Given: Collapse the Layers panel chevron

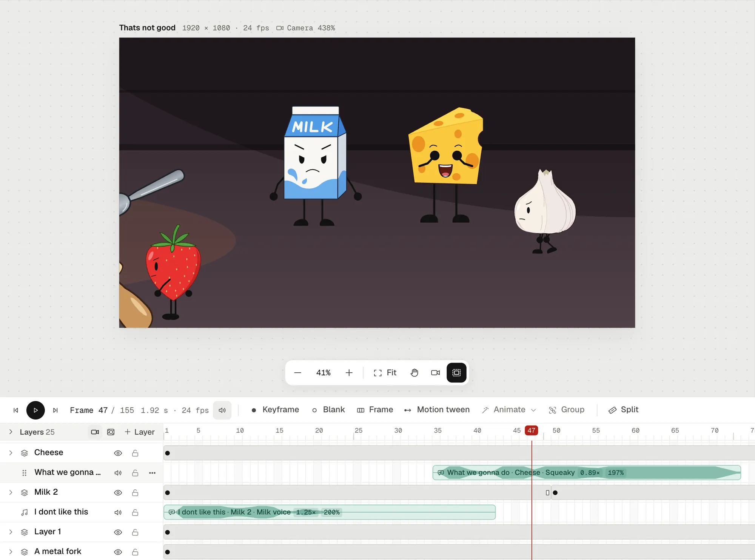Looking at the screenshot, I should coord(11,432).
